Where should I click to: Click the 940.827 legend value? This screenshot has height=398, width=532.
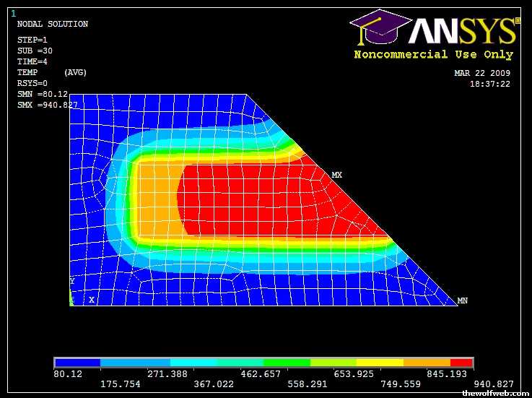click(494, 384)
